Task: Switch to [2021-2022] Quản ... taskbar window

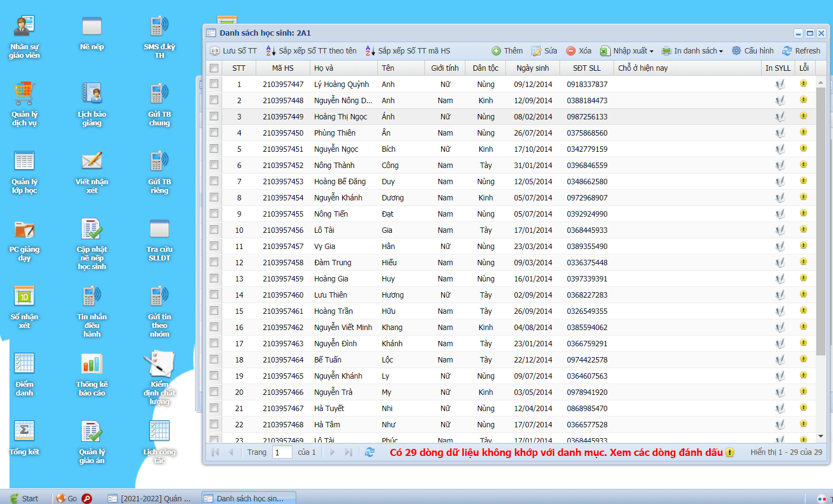Action: (x=150, y=498)
